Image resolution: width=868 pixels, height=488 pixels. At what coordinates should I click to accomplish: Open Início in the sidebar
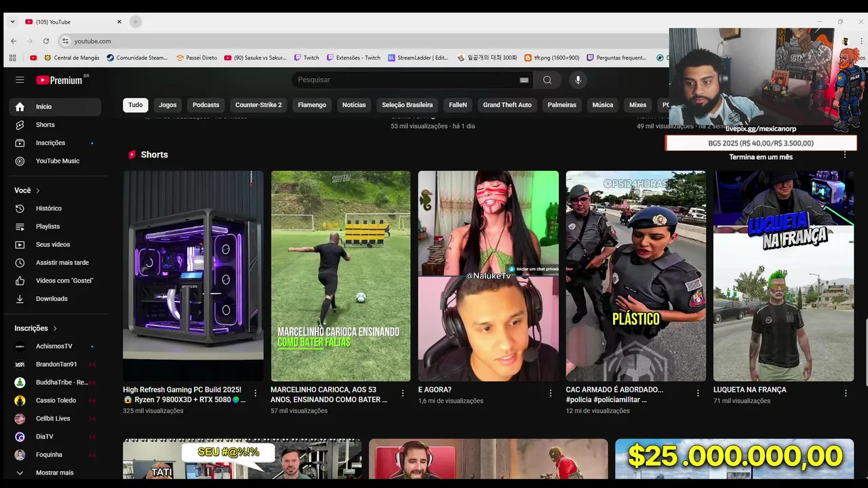(x=55, y=106)
